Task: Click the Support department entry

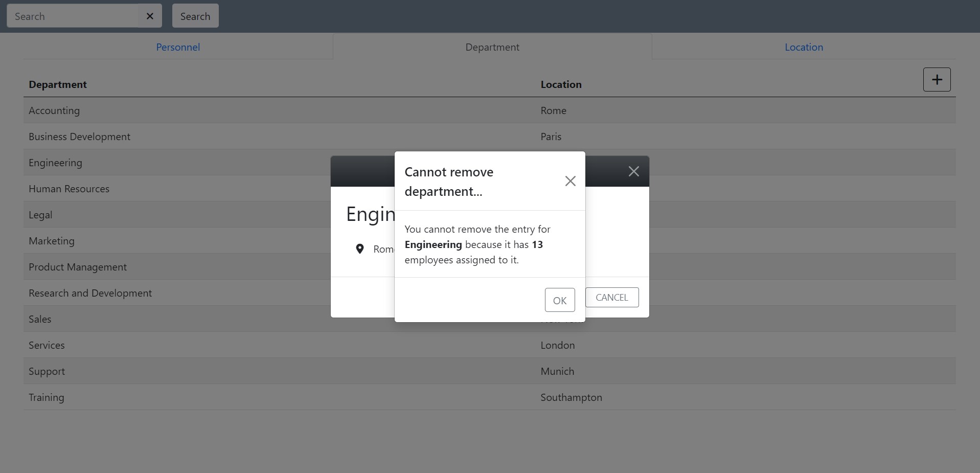Action: tap(47, 371)
